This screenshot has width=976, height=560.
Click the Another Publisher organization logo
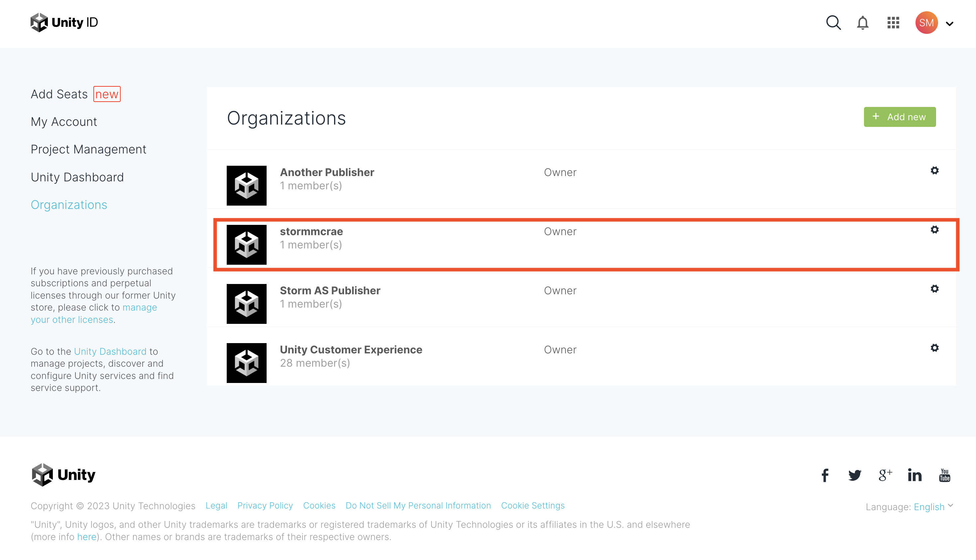246,185
